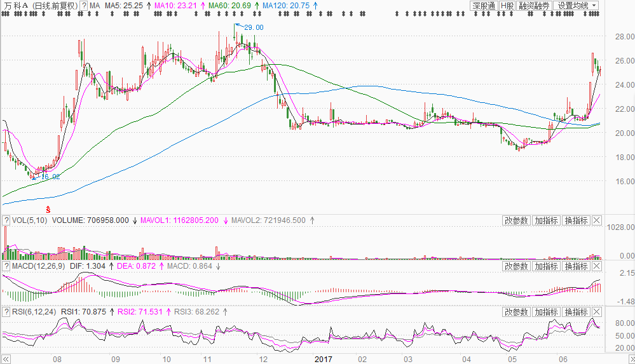Open help for RSI(6,12,24) indicator
The width and height of the screenshot is (635, 364).
(x=6, y=312)
